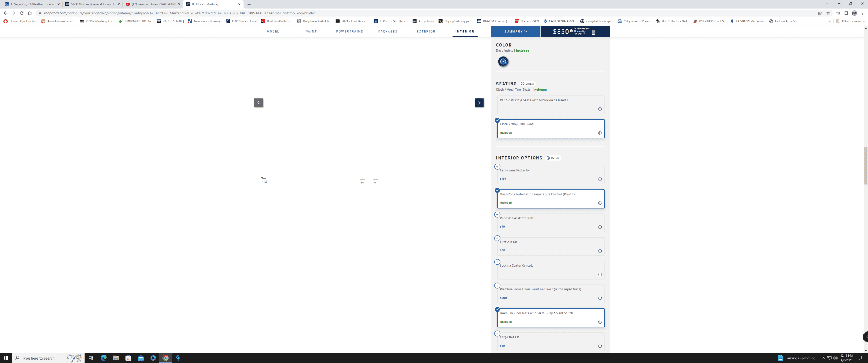
Task: Switch preview to INT view
Action: pyautogui.click(x=375, y=181)
